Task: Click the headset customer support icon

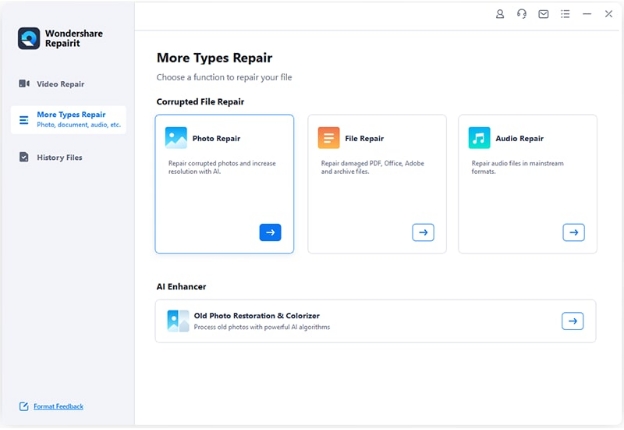Action: point(522,14)
